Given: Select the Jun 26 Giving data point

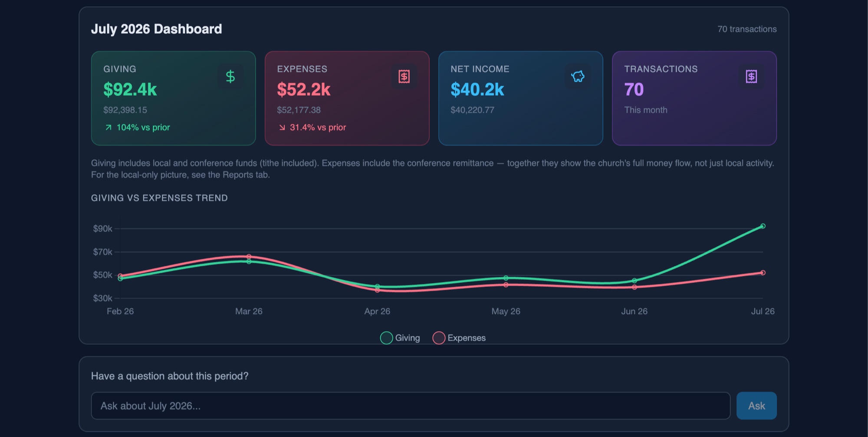Looking at the screenshot, I should (635, 281).
